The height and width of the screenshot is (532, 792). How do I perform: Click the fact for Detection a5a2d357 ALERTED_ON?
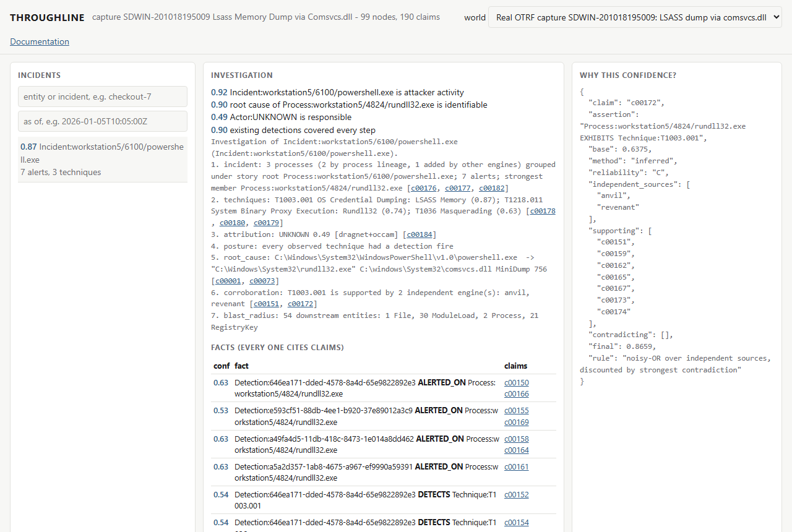coord(366,472)
